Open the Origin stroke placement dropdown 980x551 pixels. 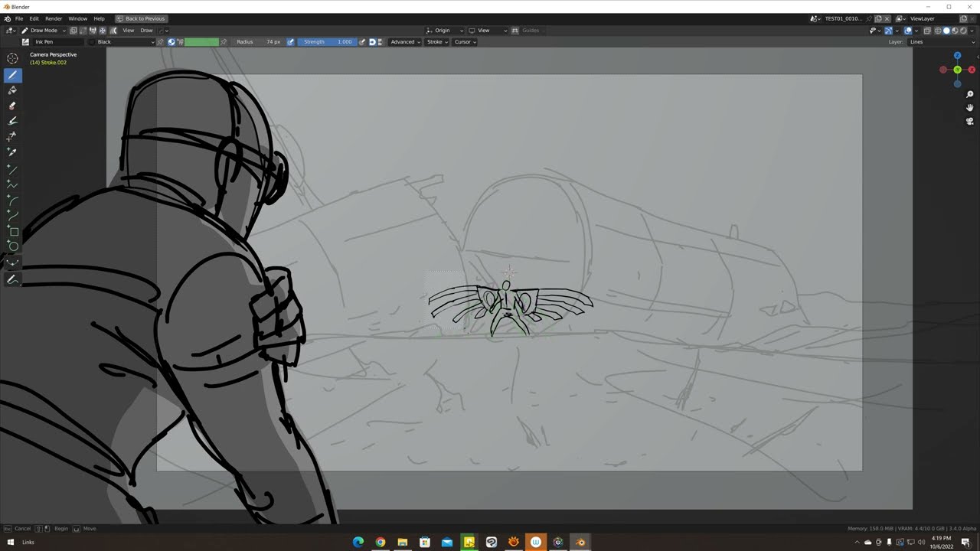coord(445,31)
